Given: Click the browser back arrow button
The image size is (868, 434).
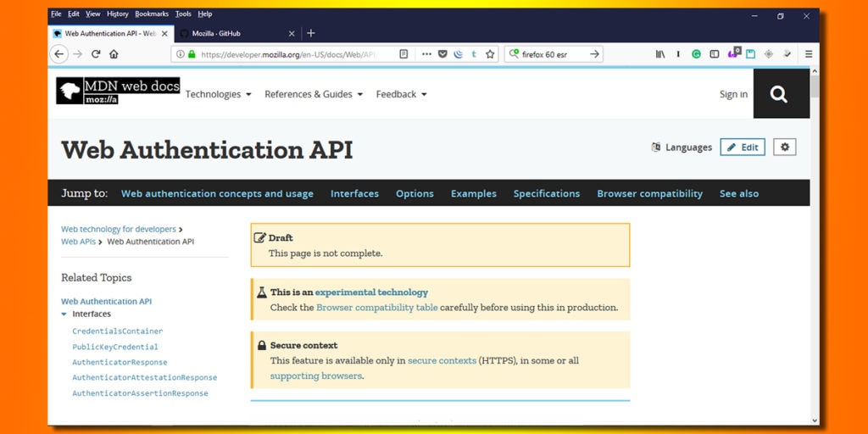Looking at the screenshot, I should 58,54.
